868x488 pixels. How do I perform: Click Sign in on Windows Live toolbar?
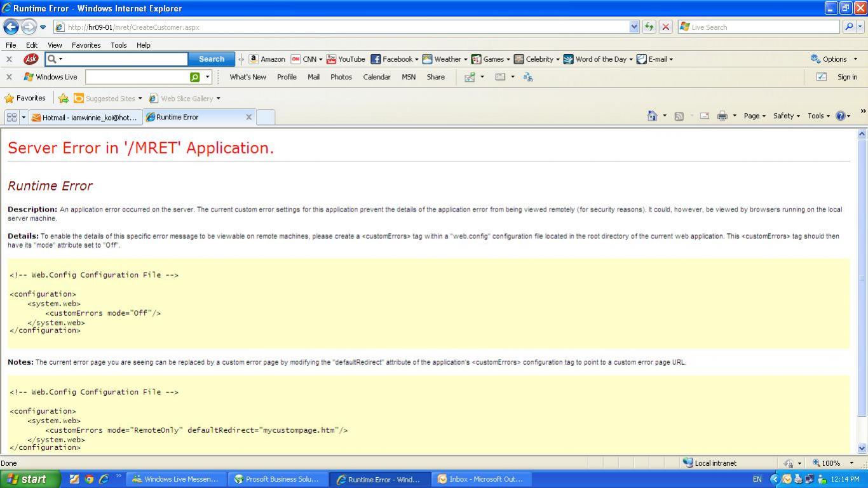coord(847,77)
